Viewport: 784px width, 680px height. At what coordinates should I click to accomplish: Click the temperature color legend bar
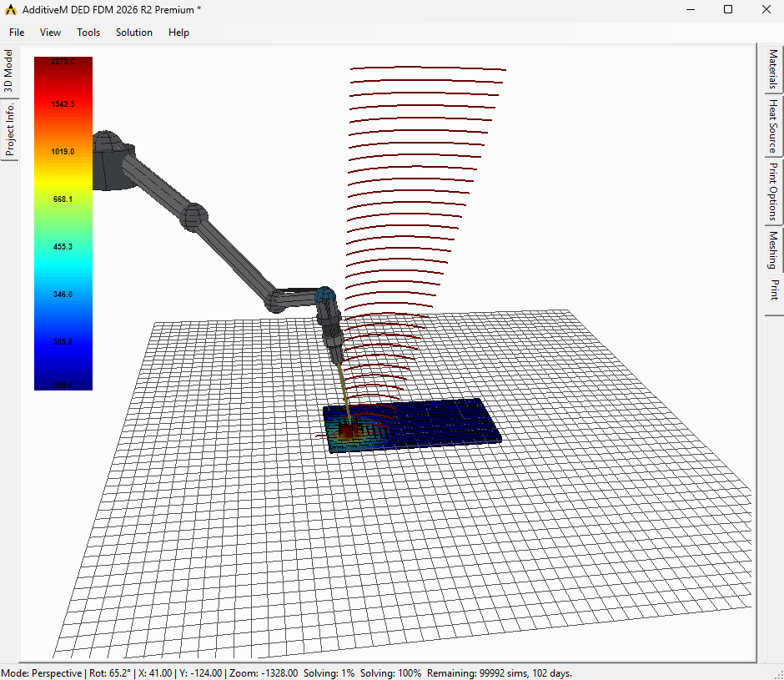pyautogui.click(x=63, y=224)
